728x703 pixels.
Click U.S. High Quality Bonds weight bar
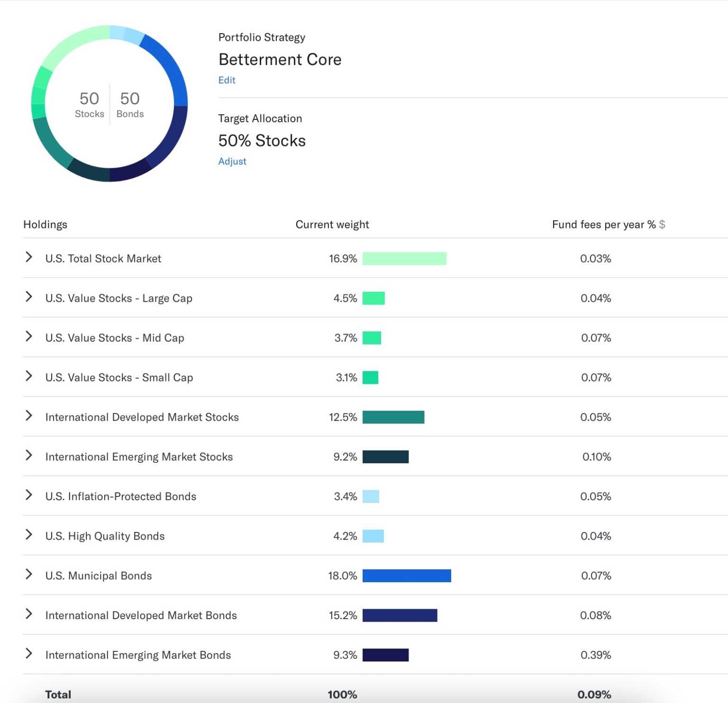[x=373, y=536]
